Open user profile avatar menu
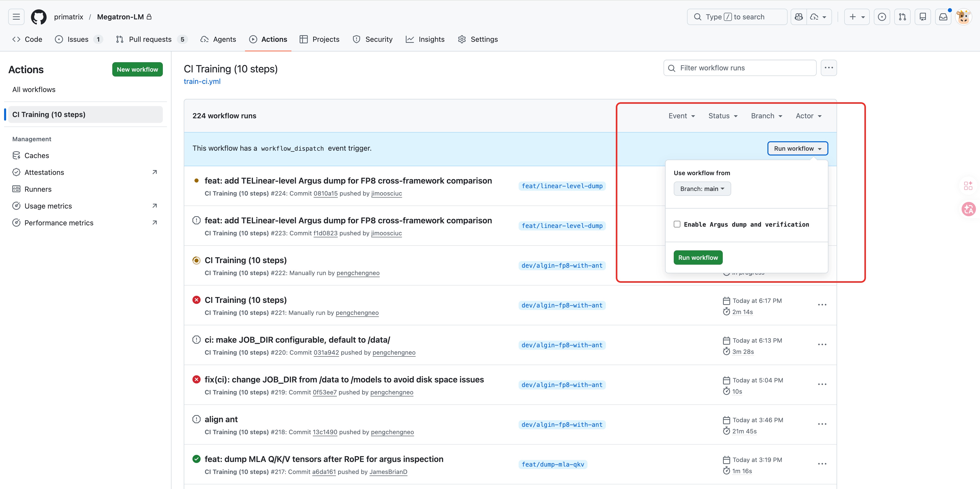Viewport: 980px width, 489px height. (x=963, y=17)
